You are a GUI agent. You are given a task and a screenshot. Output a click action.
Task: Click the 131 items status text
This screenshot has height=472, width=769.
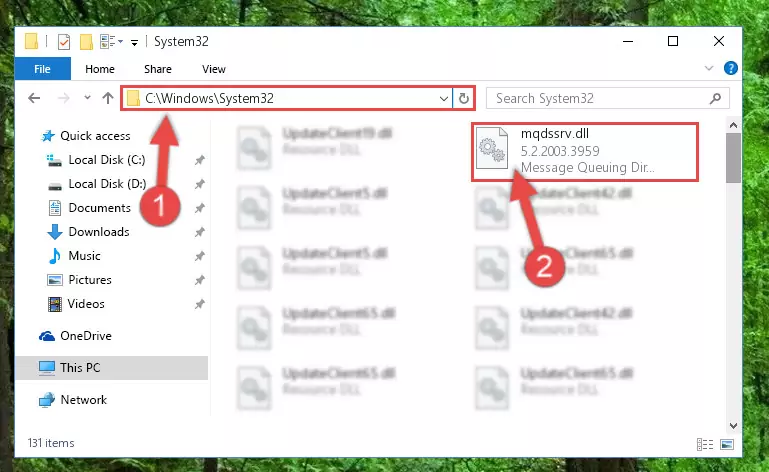click(x=51, y=443)
